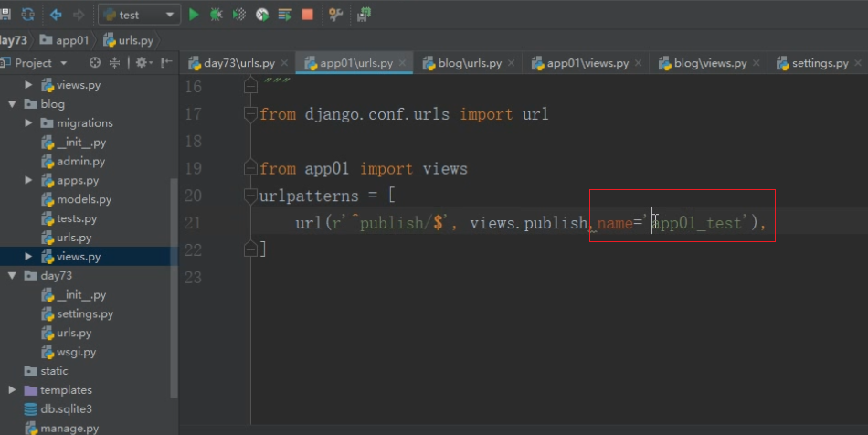Image resolution: width=868 pixels, height=435 pixels.
Task: Expand top views.py tree node
Action: (28, 85)
